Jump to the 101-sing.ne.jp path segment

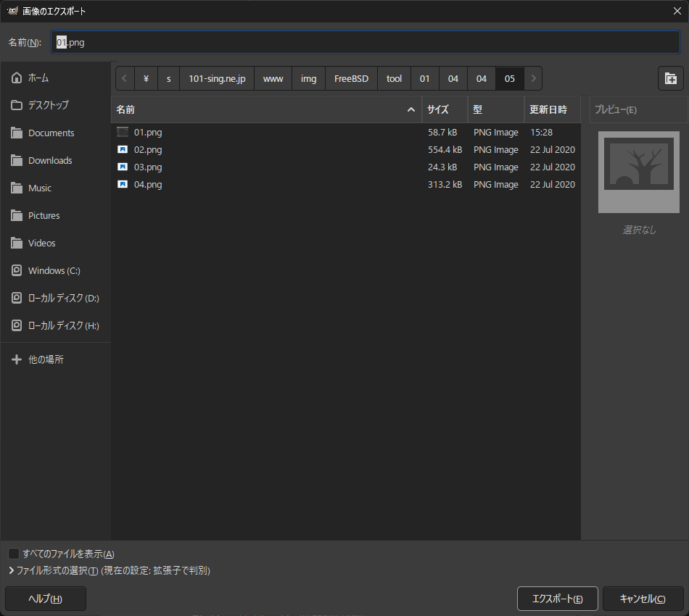[x=217, y=78]
